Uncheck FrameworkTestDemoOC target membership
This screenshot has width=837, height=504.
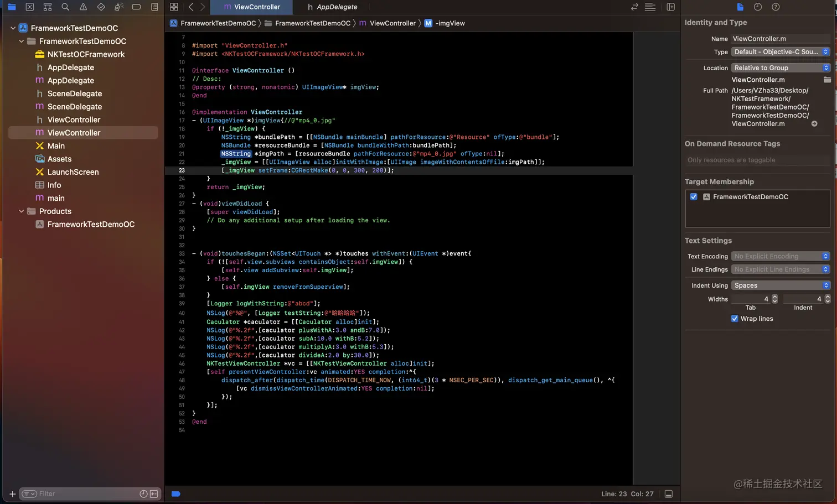pyautogui.click(x=694, y=197)
